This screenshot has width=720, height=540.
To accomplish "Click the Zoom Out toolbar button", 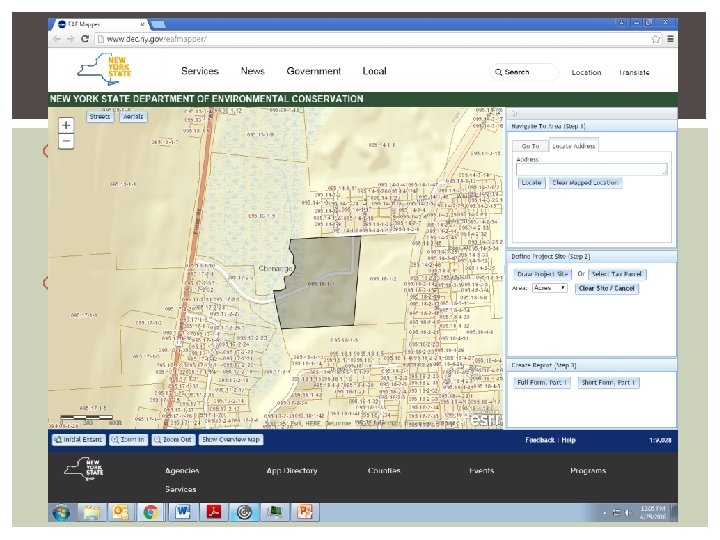I will [174, 440].
